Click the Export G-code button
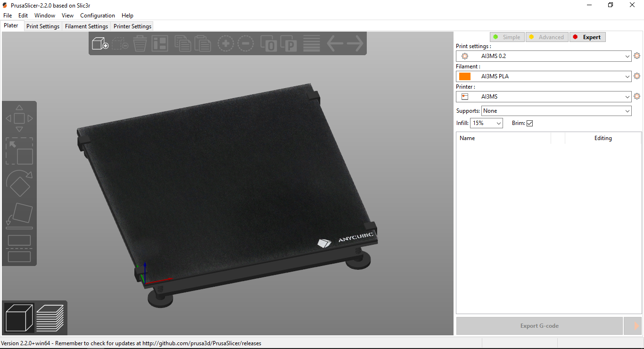644x349 pixels. [x=539, y=326]
